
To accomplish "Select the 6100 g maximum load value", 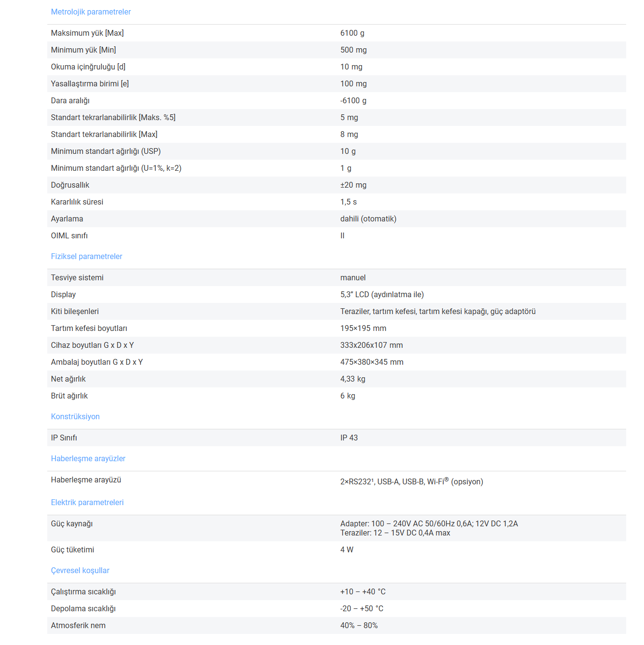I will click(x=352, y=33).
